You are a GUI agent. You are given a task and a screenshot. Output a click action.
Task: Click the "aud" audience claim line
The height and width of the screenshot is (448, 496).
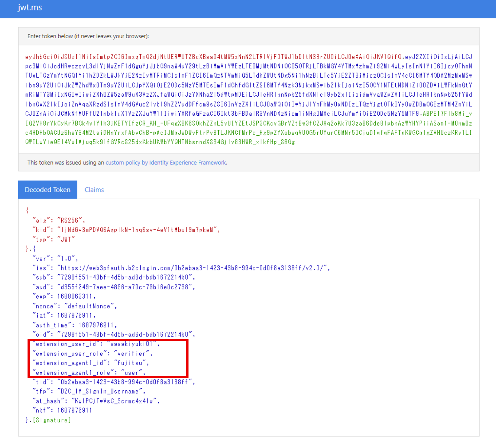point(113,287)
